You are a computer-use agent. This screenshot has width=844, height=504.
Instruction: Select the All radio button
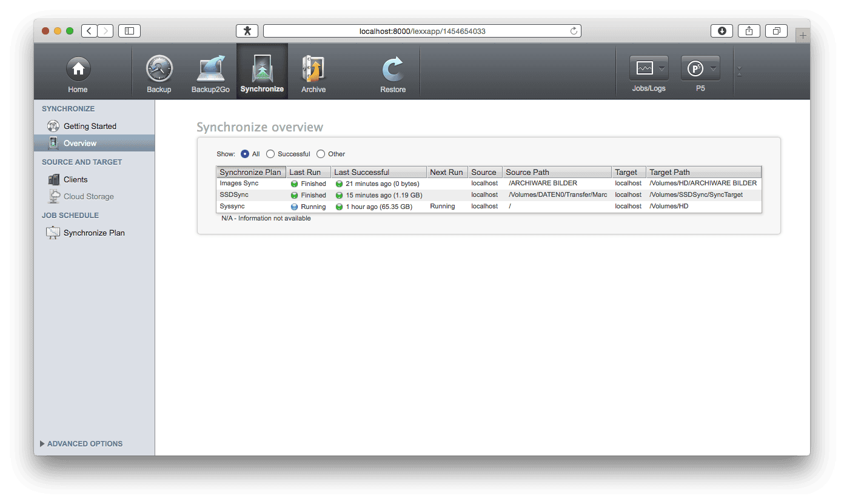pos(245,154)
